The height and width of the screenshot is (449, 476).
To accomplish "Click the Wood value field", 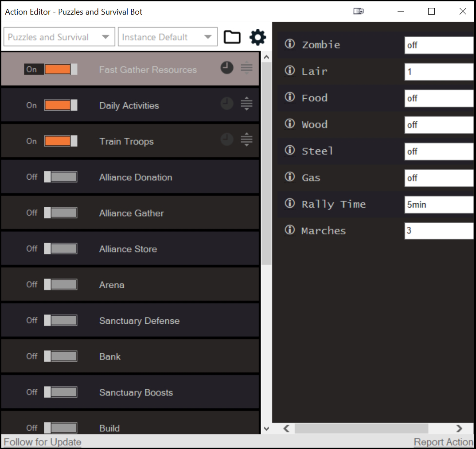I will (439, 125).
